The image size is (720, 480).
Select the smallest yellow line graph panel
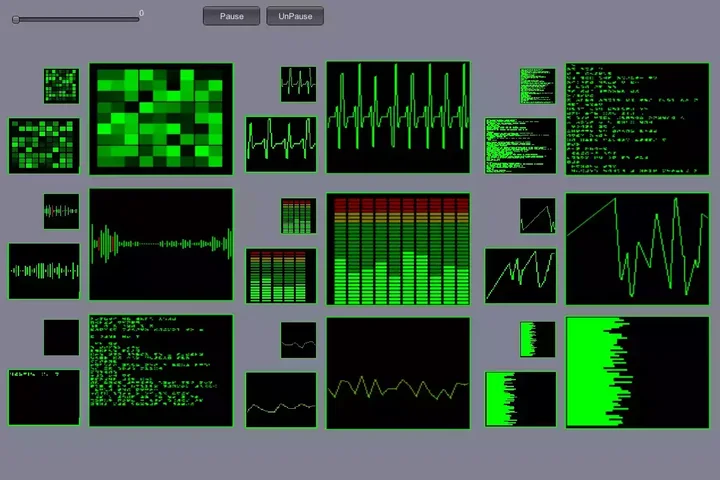pyautogui.click(x=298, y=340)
